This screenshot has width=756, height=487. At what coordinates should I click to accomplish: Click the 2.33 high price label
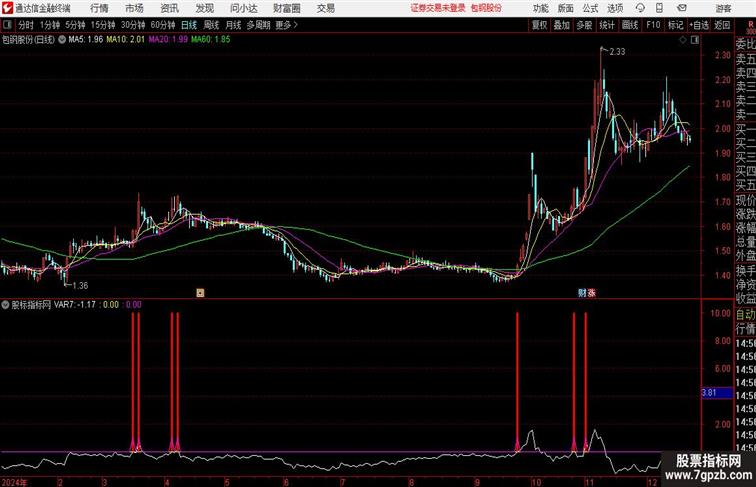(x=617, y=52)
